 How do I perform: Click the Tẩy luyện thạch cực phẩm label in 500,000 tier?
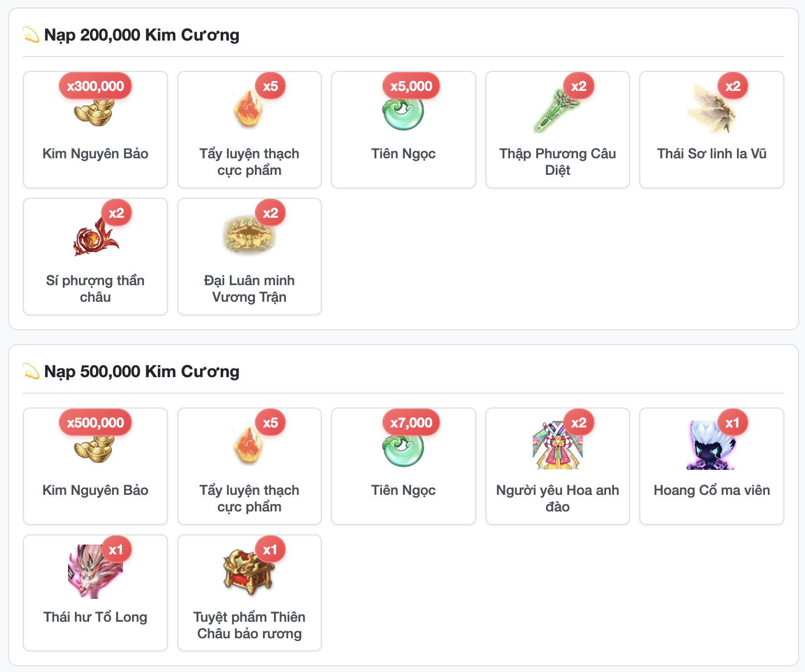pyautogui.click(x=249, y=498)
